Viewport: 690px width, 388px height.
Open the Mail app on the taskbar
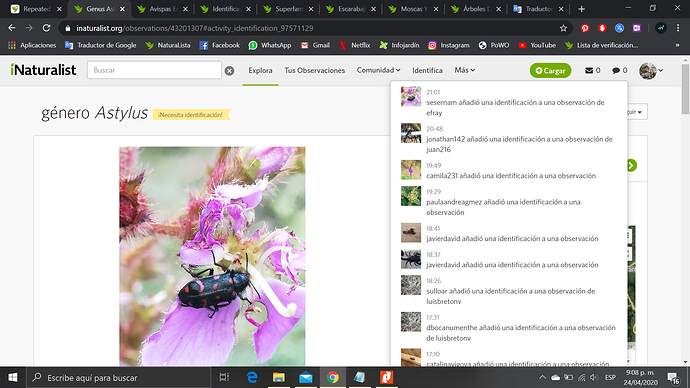click(x=306, y=377)
